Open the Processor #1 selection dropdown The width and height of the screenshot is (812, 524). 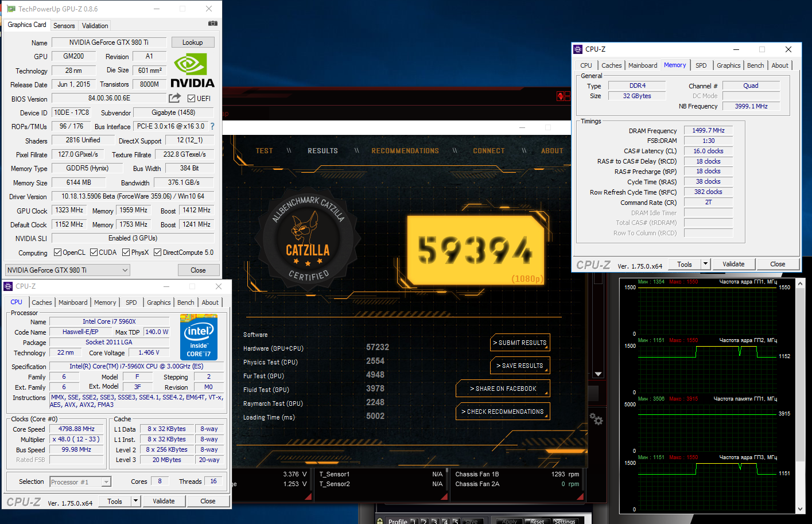tap(80, 482)
